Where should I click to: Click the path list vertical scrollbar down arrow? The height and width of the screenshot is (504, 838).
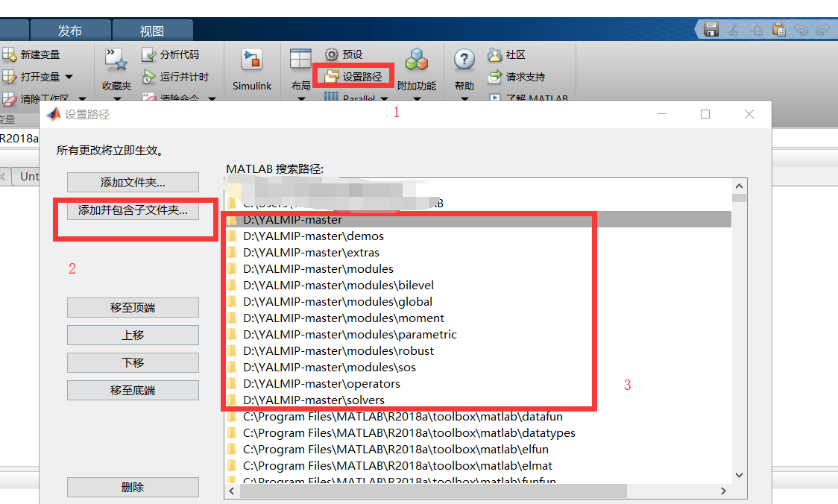[x=739, y=474]
